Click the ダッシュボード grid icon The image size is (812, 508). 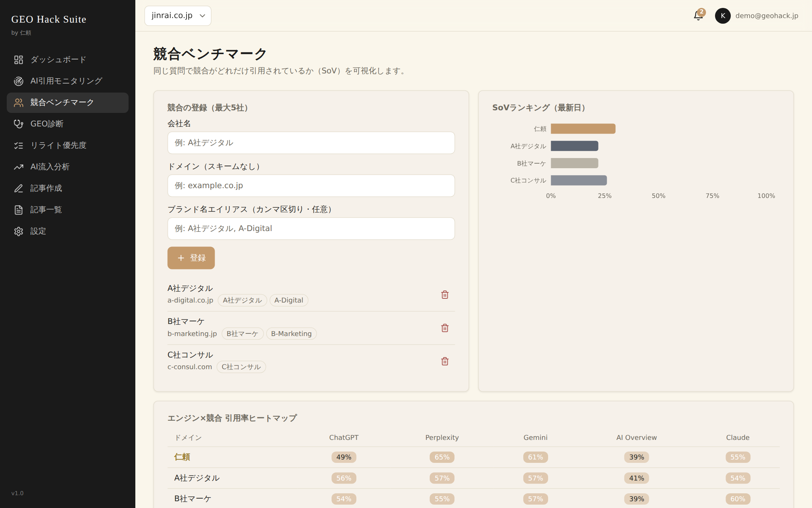(18, 60)
